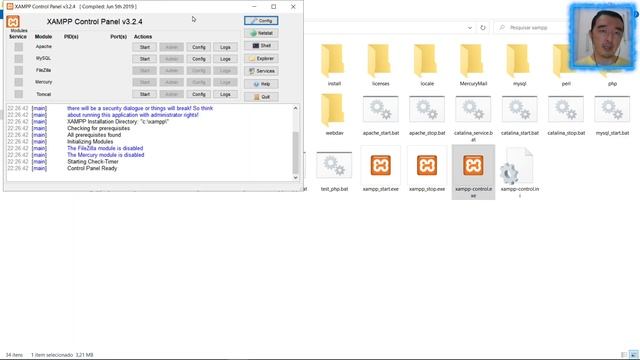The image size is (640, 360).
Task: Click log line 'The Mercury module is disabled'
Action: 105,155
